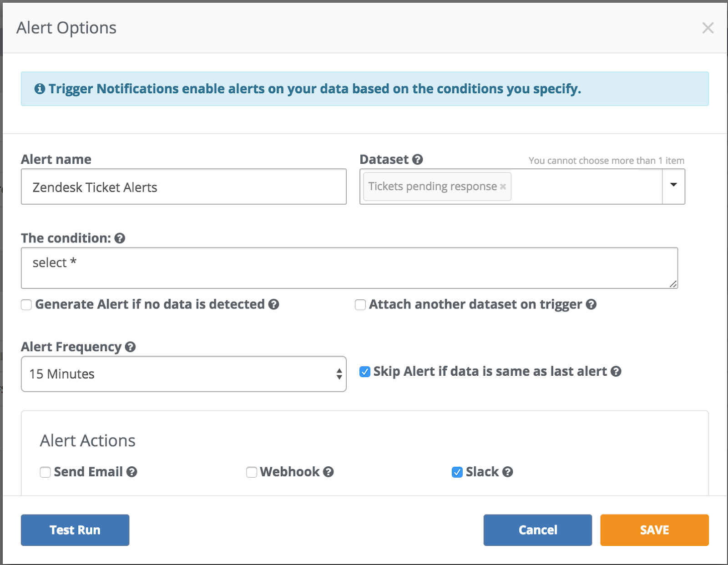Enable Generate Alert if no data is detected
Screen dimensions: 728x565
(26, 305)
